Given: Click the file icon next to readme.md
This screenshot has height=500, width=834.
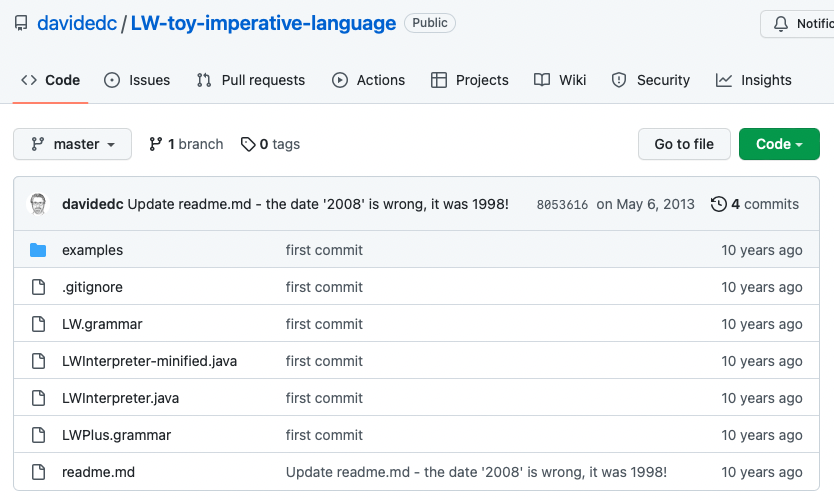Looking at the screenshot, I should (38, 472).
